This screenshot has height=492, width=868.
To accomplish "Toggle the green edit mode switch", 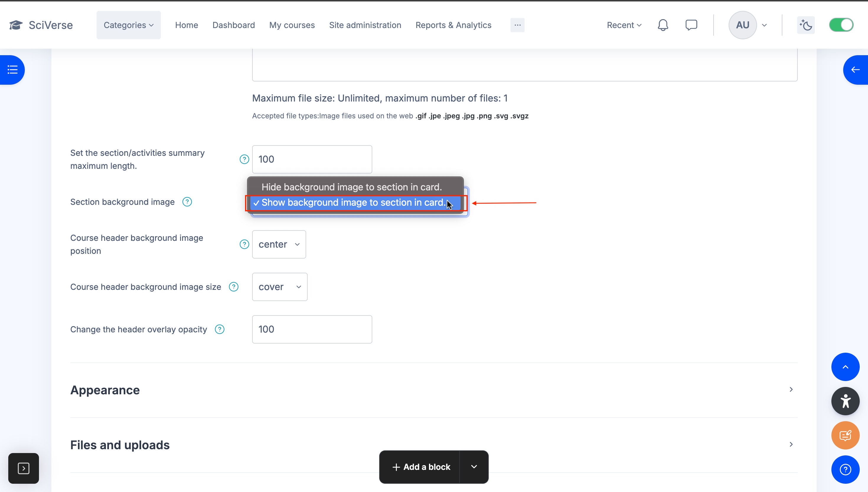I will (841, 25).
